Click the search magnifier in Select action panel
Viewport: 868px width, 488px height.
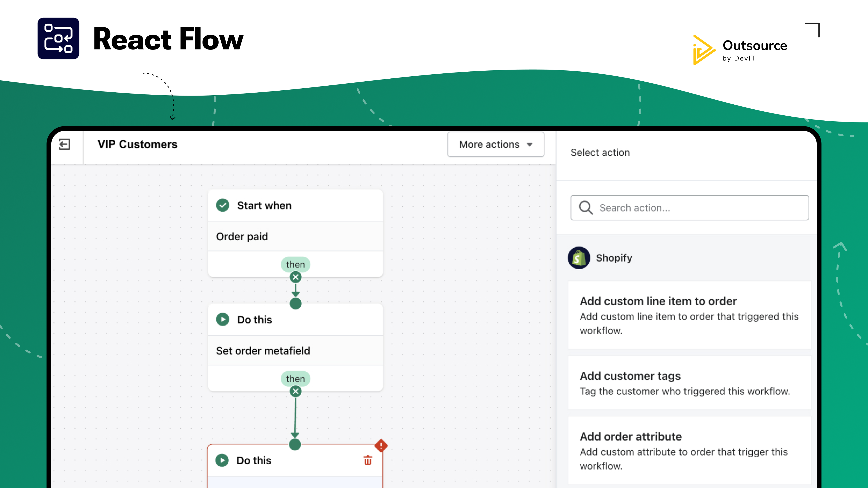[586, 208]
